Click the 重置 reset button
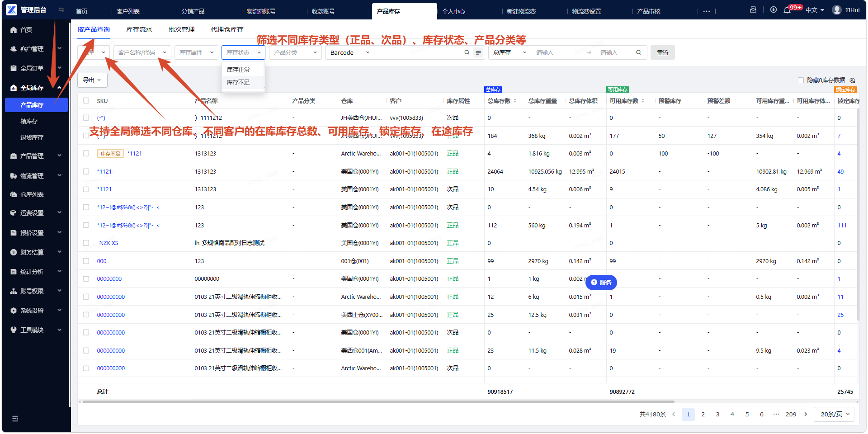 663,52
